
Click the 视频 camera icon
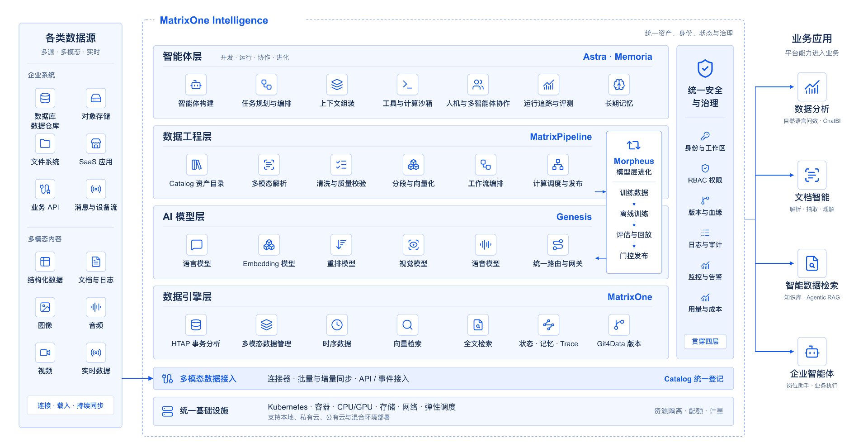(45, 353)
